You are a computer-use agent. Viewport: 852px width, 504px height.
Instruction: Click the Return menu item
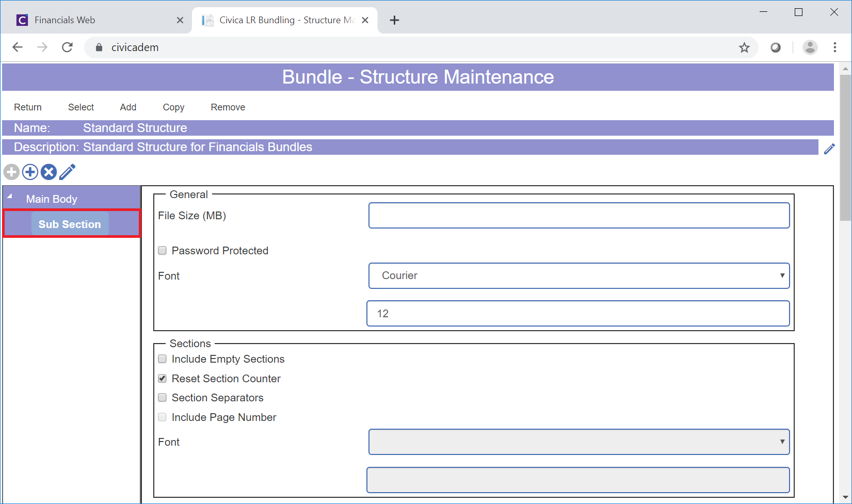[x=28, y=107]
